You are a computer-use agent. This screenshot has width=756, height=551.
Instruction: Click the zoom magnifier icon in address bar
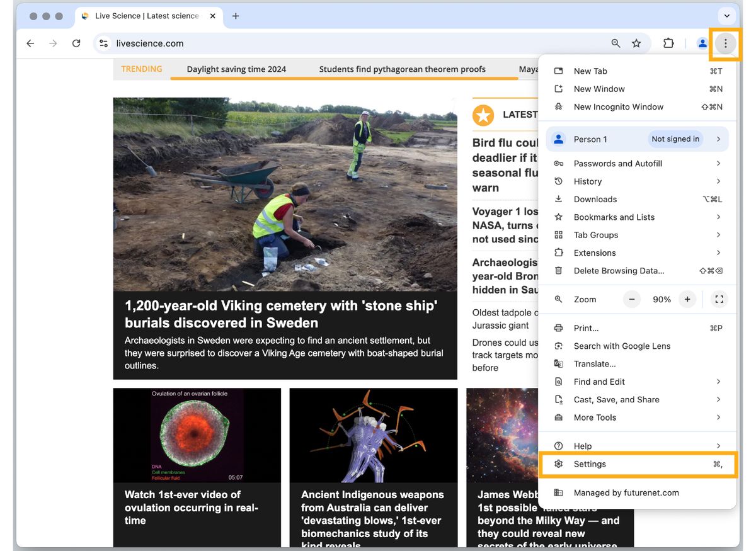point(616,43)
